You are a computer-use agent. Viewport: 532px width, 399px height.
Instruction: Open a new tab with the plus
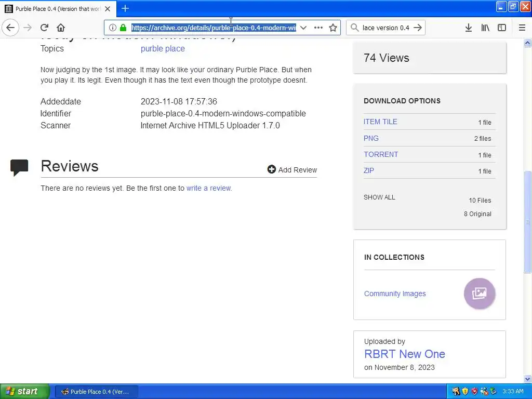coord(125,8)
